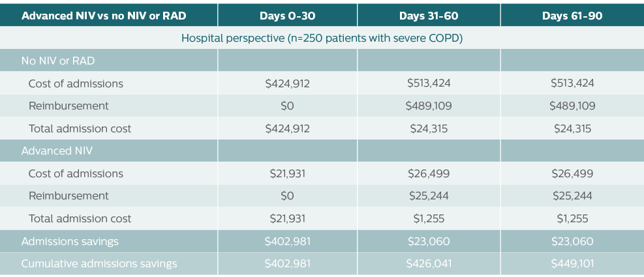Click the $23,060 savings in Days 61-90

(x=572, y=241)
